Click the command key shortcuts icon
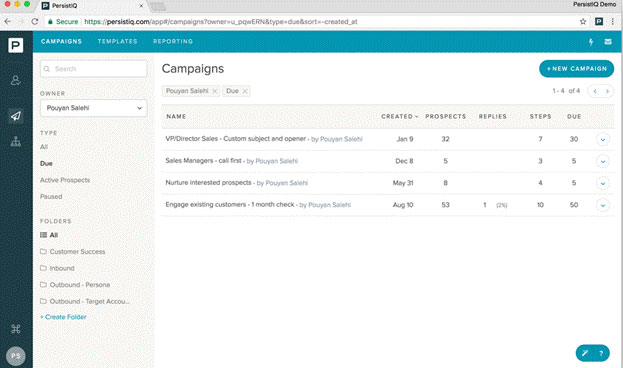623x368 pixels. pos(15,329)
